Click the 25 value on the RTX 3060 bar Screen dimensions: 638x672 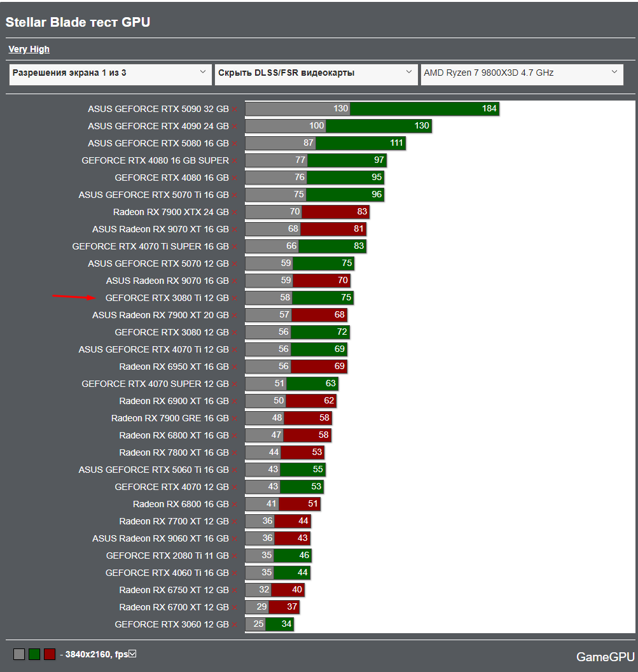[x=258, y=624]
